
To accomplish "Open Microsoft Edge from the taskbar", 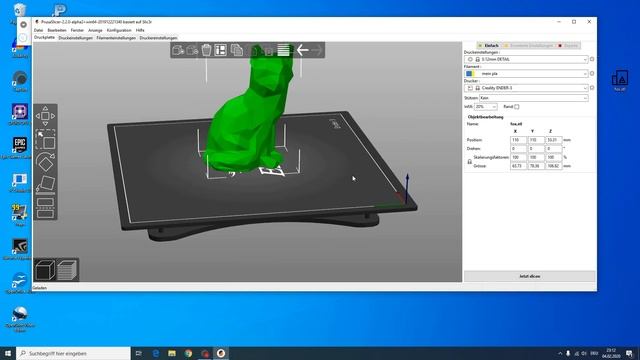I will click(x=156, y=353).
